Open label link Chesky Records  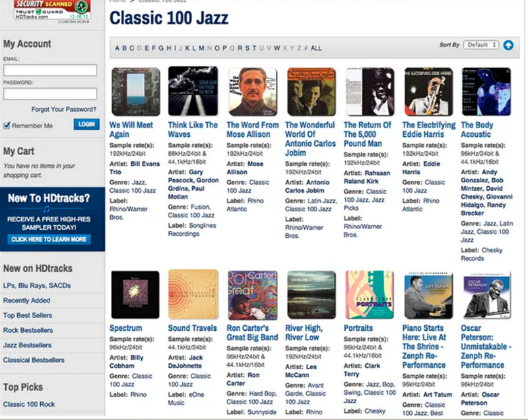(482, 254)
